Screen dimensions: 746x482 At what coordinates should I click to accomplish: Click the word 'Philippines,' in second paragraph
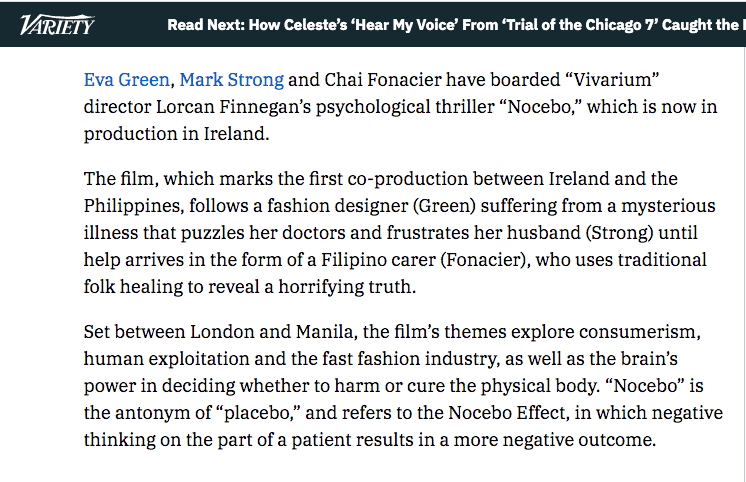[x=134, y=206]
